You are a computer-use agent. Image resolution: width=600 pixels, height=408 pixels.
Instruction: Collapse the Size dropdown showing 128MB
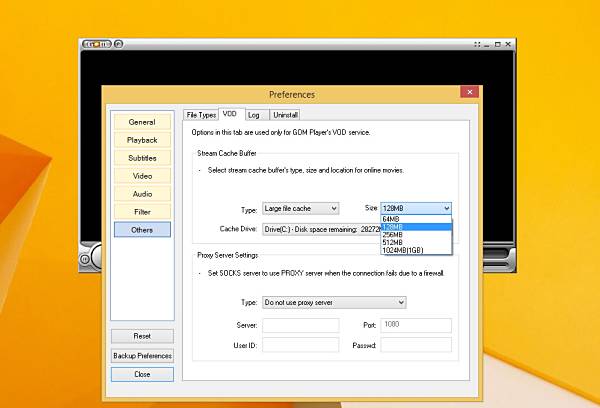click(416, 209)
